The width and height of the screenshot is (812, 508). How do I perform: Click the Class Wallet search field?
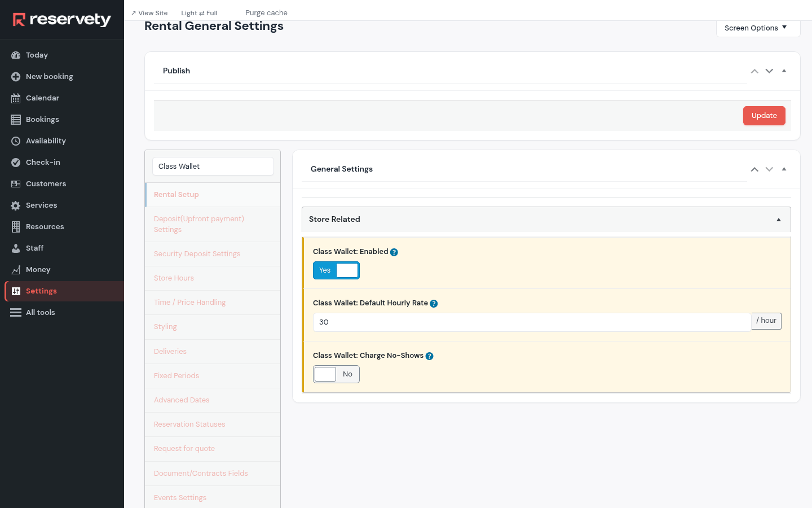coord(213,167)
